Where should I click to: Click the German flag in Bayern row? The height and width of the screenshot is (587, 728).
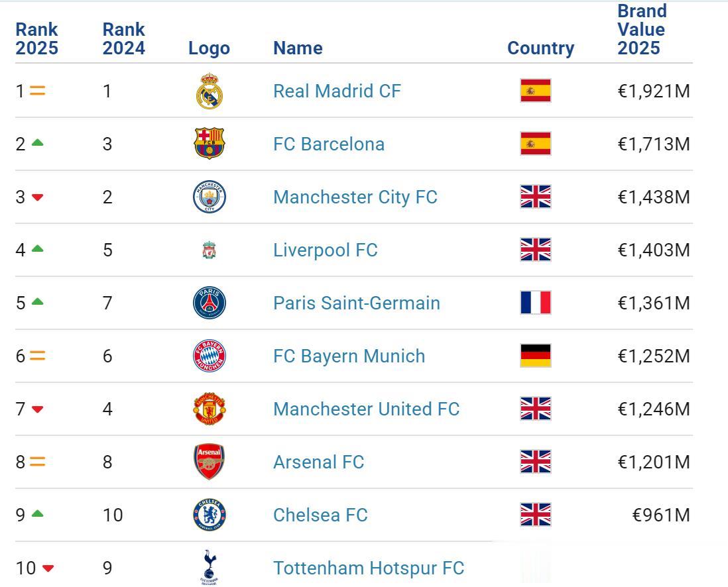click(536, 356)
